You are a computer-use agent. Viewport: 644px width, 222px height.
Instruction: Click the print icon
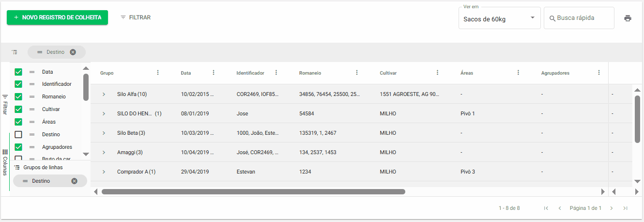point(628,18)
